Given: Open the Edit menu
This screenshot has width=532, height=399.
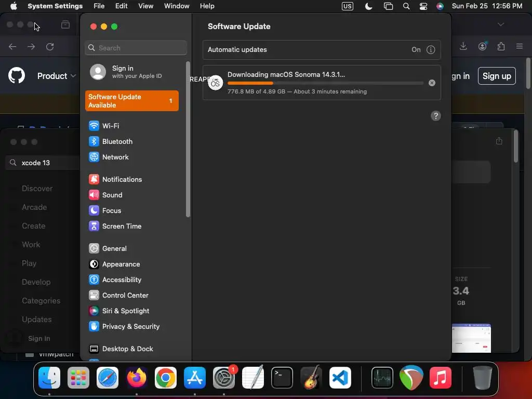Looking at the screenshot, I should 121,6.
